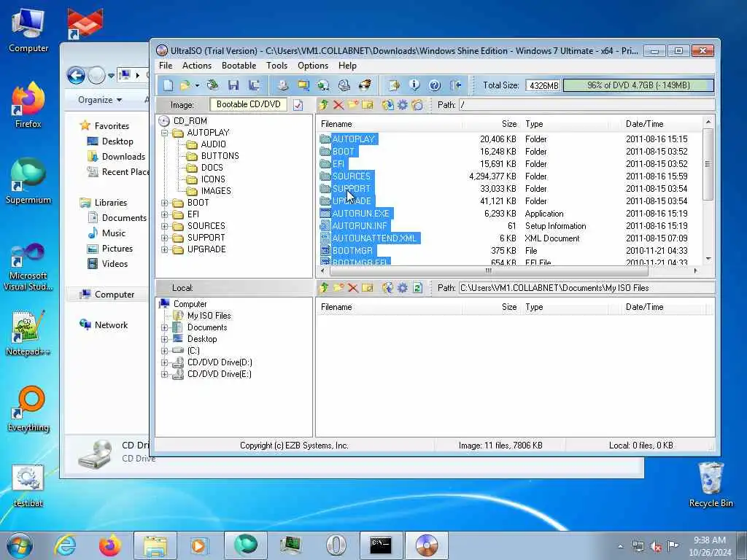Click the Local pane gear icon
The width and height of the screenshot is (747, 560).
[x=403, y=287]
